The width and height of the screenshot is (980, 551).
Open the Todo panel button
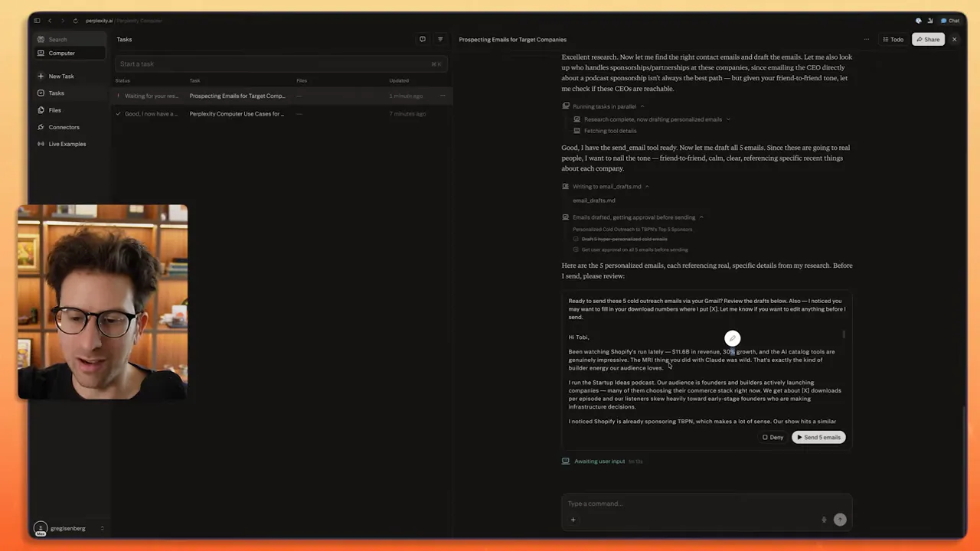coord(893,39)
